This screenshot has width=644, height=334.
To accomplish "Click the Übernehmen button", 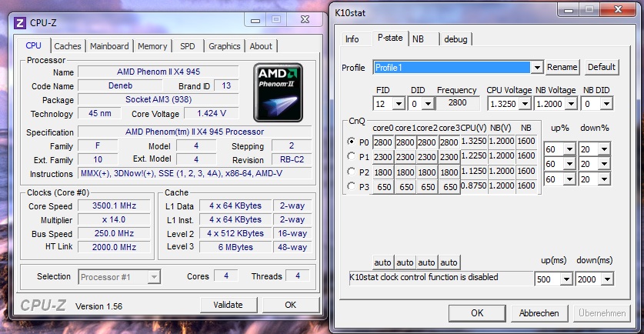I will pyautogui.click(x=602, y=313).
